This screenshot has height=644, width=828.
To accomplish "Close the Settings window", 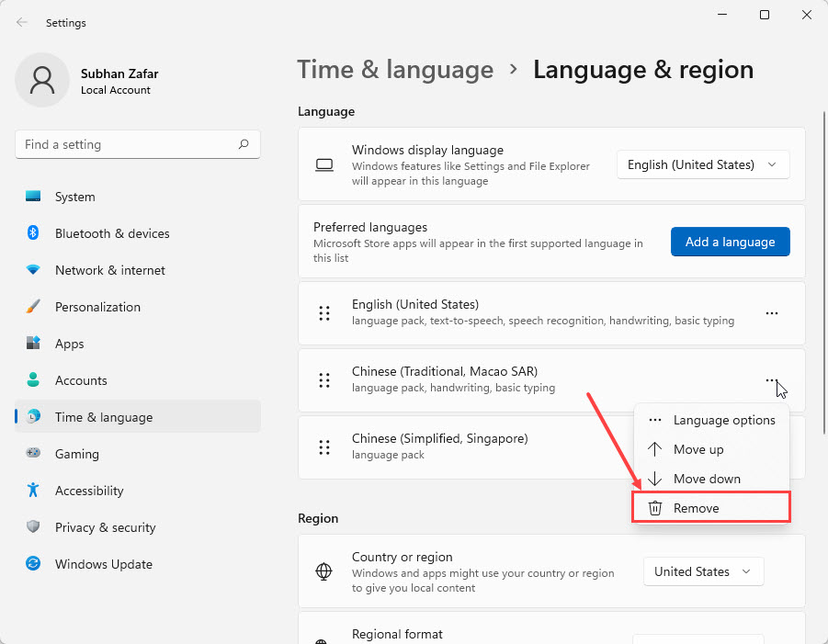I will pyautogui.click(x=806, y=15).
